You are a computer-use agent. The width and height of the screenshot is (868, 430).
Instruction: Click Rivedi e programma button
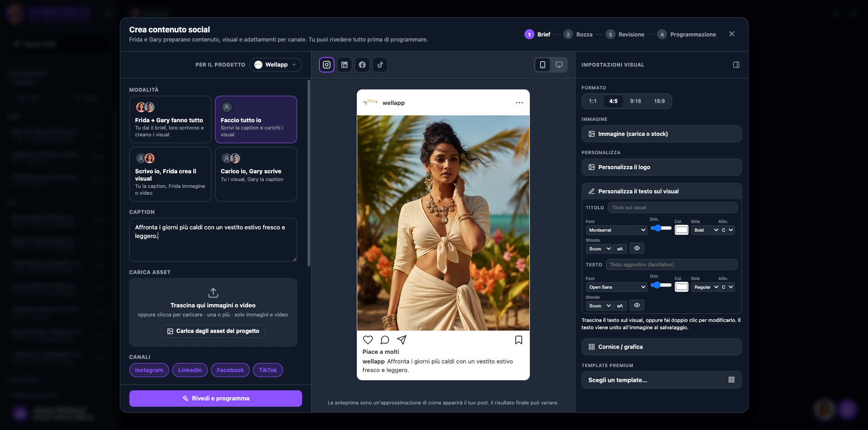point(216,399)
